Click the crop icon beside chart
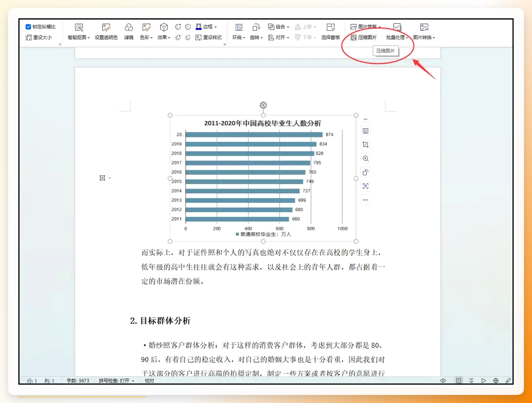Screen dimensions: 532x403 pyautogui.click(x=365, y=145)
